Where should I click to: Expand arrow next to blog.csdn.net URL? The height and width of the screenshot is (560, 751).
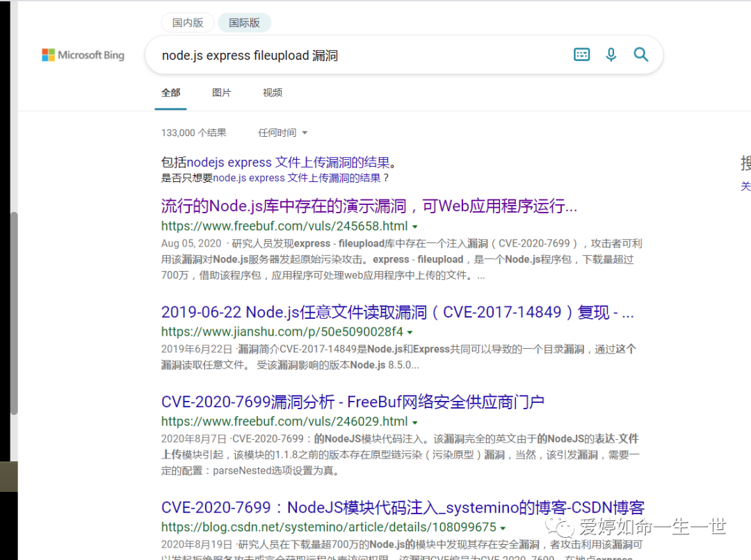point(503,528)
